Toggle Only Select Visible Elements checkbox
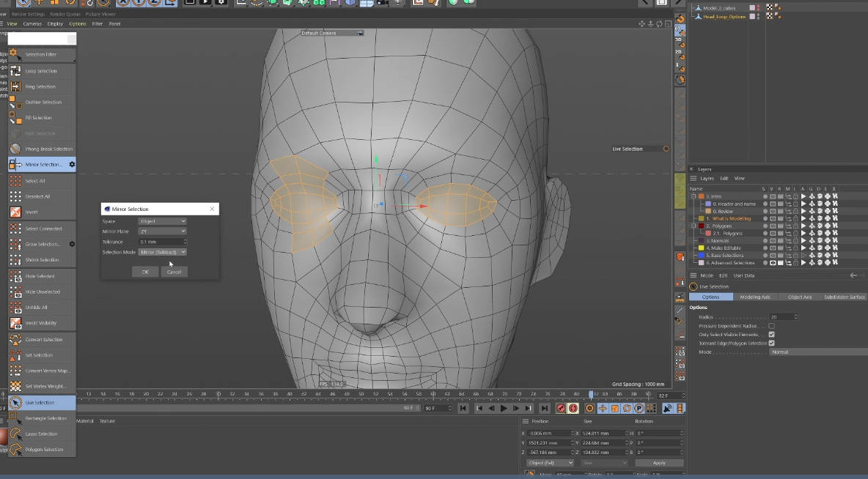 (x=772, y=334)
